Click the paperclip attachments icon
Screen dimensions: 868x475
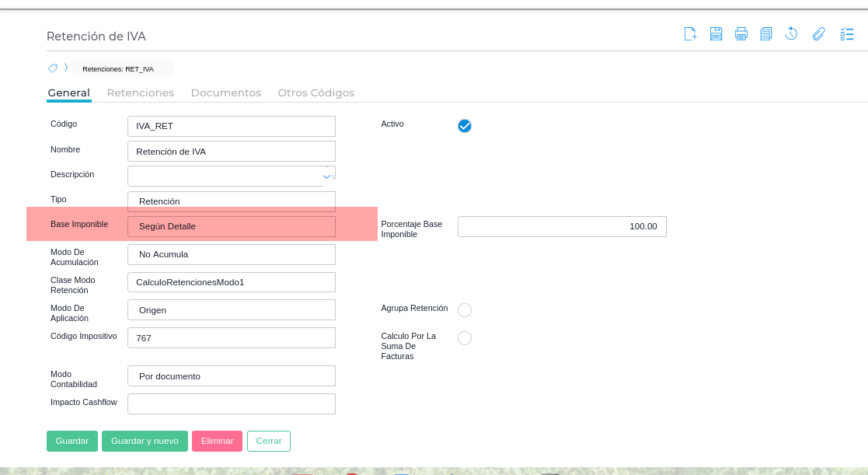coord(818,33)
